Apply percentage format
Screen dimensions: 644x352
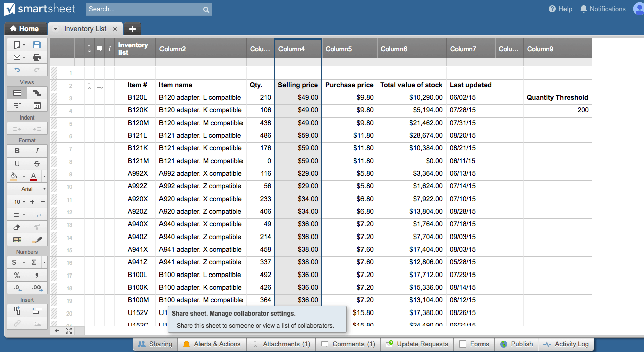pyautogui.click(x=17, y=275)
